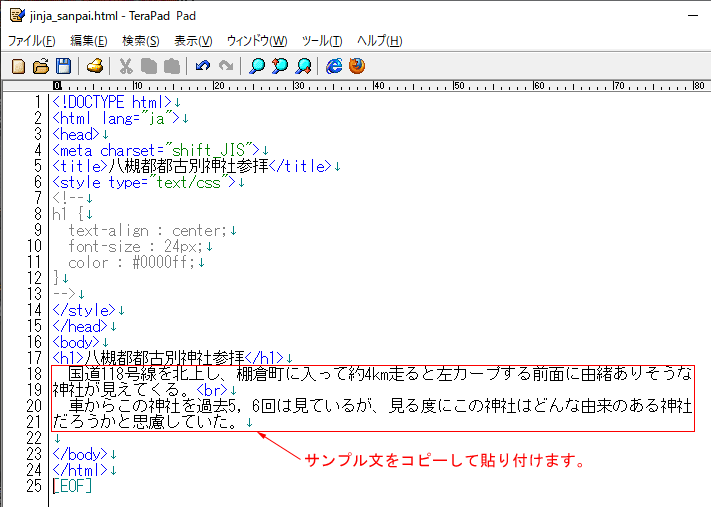Click the text starting 車からこの神社を
Screen dimensions: 711x507
click(x=380, y=406)
